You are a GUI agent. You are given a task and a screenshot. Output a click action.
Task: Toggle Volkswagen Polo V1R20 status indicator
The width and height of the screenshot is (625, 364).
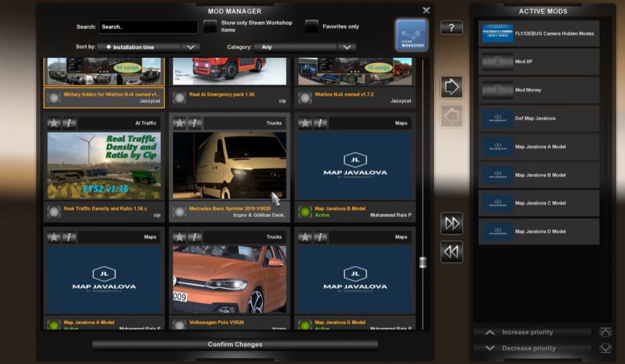(x=179, y=325)
